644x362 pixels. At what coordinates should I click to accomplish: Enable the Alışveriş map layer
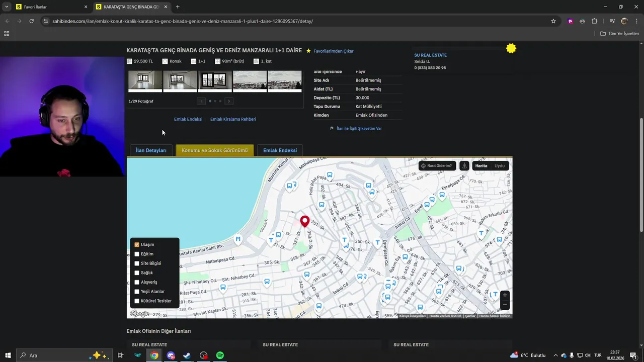coord(137,282)
